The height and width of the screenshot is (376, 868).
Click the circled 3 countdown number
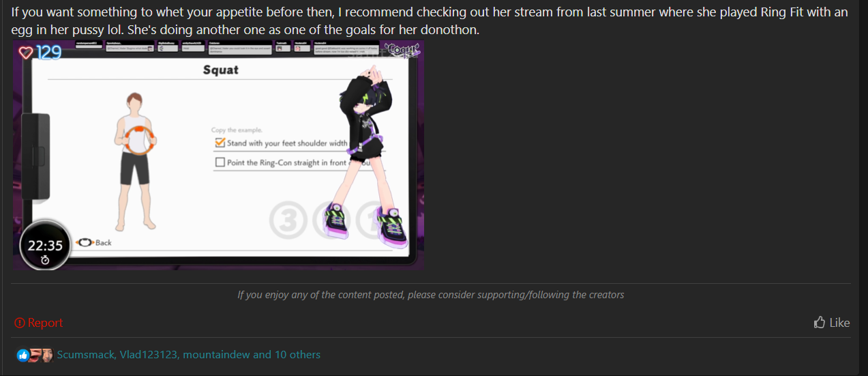286,219
